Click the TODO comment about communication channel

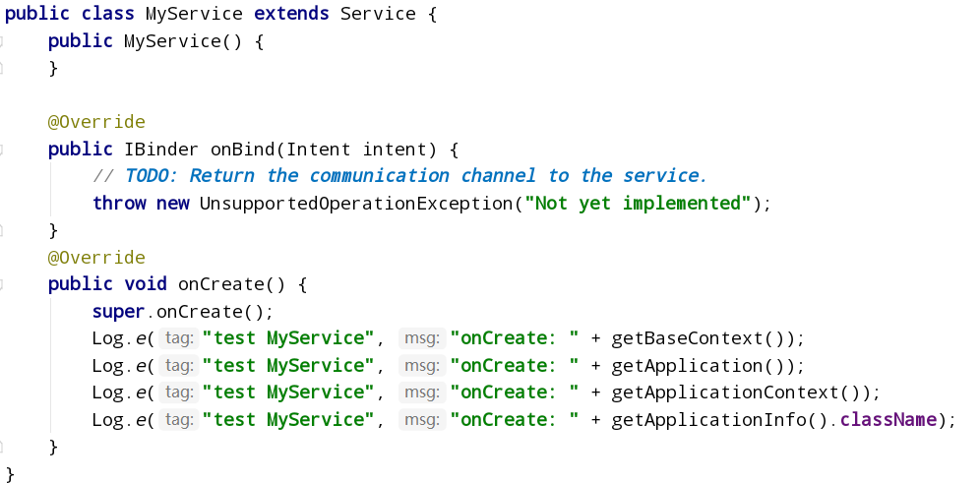(x=400, y=176)
